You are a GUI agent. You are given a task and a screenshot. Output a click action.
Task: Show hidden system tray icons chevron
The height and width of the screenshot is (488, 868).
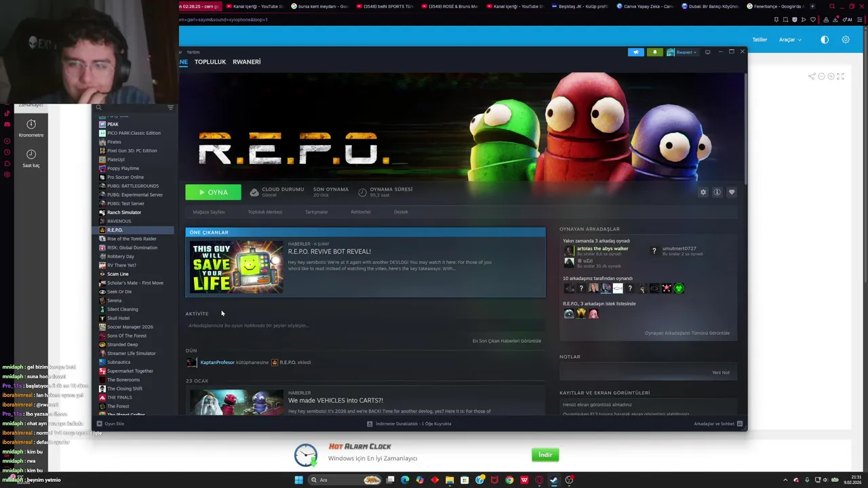point(785,480)
